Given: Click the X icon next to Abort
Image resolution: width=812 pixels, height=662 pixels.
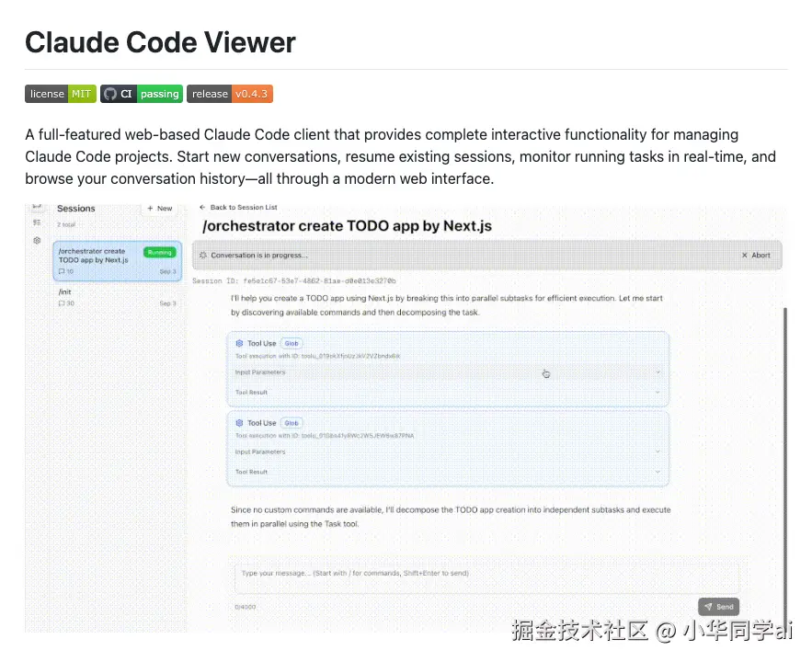Looking at the screenshot, I should pos(745,256).
